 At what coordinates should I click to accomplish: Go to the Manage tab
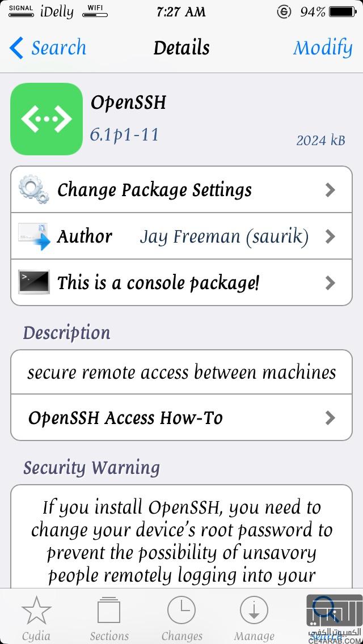pos(254,617)
